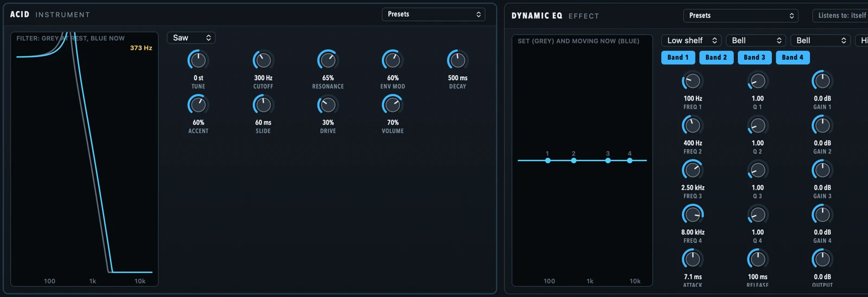Click the 300 Hz Cutoff value
868x297 pixels.
[x=263, y=78]
